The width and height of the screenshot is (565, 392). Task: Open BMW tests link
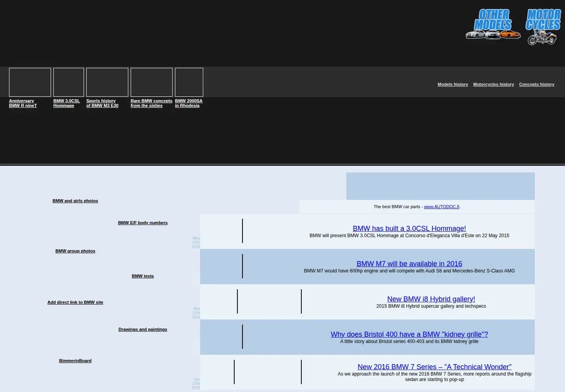143,276
